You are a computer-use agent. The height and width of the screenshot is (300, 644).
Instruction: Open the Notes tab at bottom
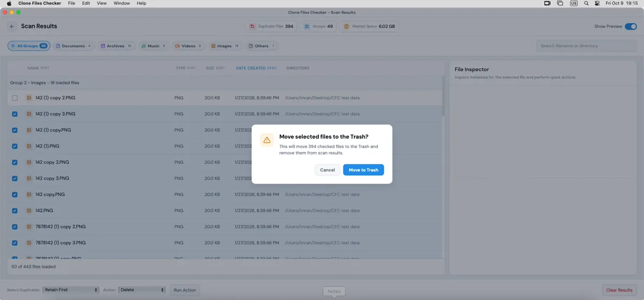click(334, 291)
